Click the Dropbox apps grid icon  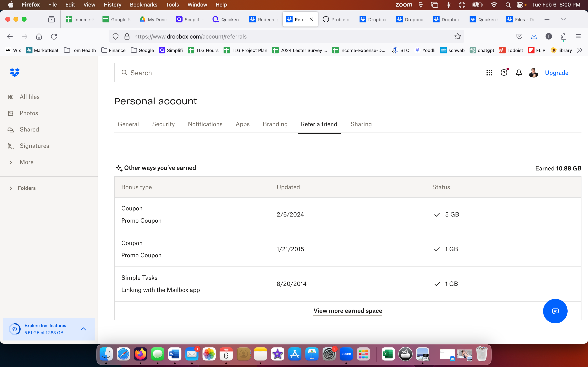(x=489, y=73)
